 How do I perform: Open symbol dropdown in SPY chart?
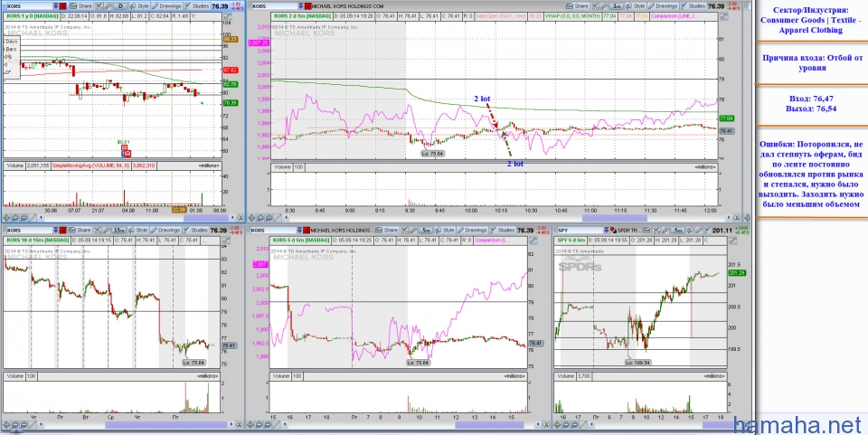click(606, 231)
